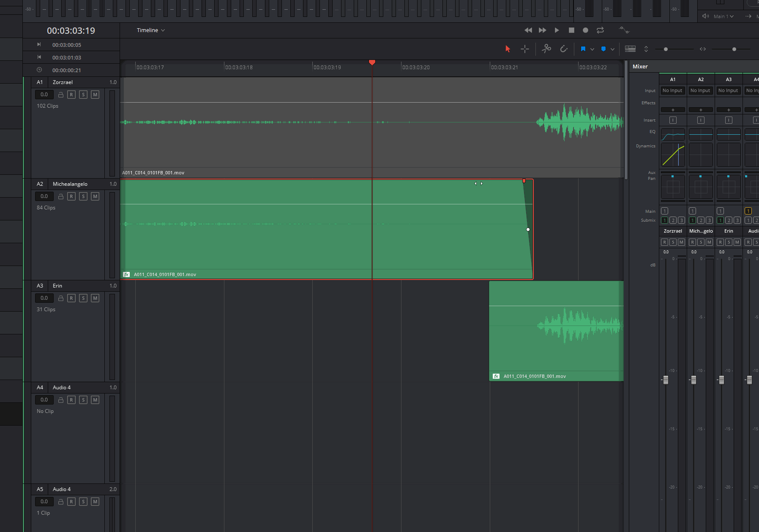Select the razor scissors tool
Screen dimensions: 759x532
click(x=546, y=49)
